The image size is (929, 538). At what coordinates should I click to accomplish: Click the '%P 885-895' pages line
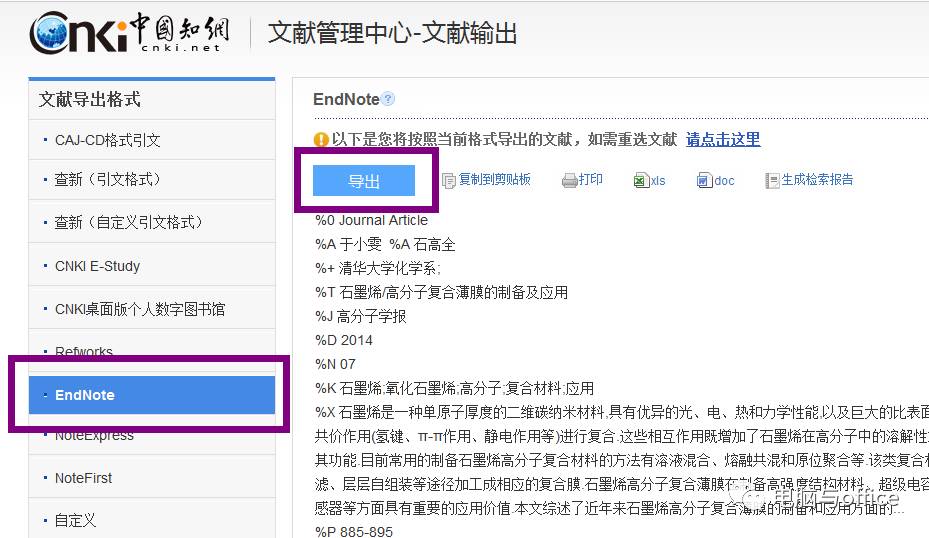[354, 531]
